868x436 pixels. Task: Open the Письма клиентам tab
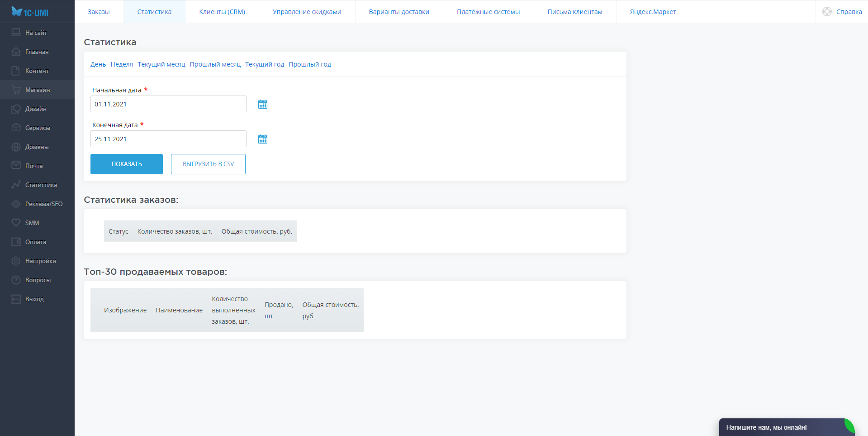tap(575, 12)
